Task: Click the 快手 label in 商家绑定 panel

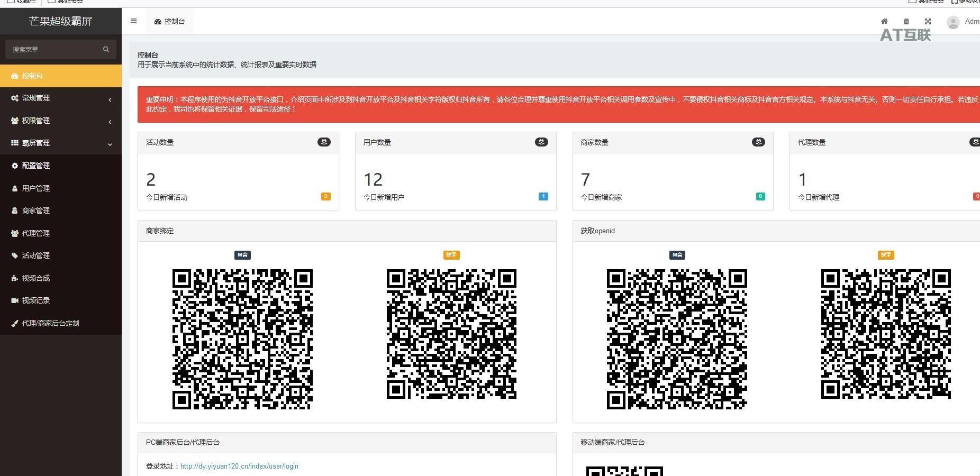Action: click(x=451, y=255)
